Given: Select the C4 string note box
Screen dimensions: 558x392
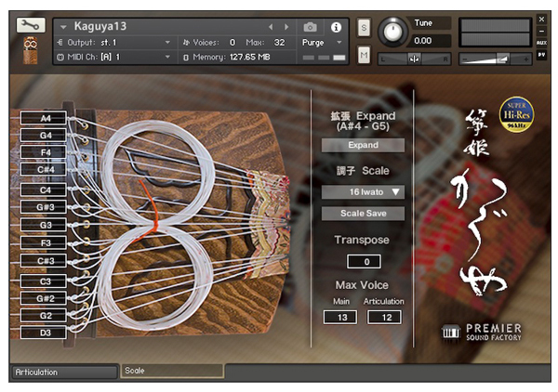Looking at the screenshot, I should tap(44, 189).
